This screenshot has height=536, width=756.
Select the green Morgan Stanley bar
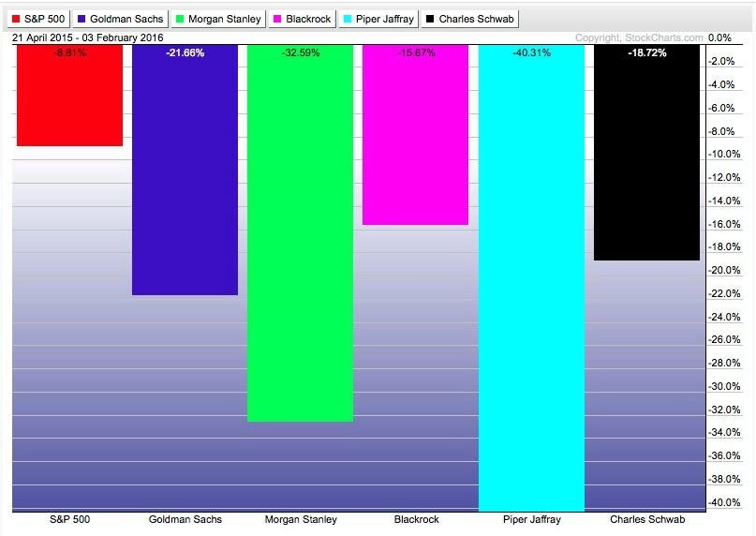click(x=301, y=233)
